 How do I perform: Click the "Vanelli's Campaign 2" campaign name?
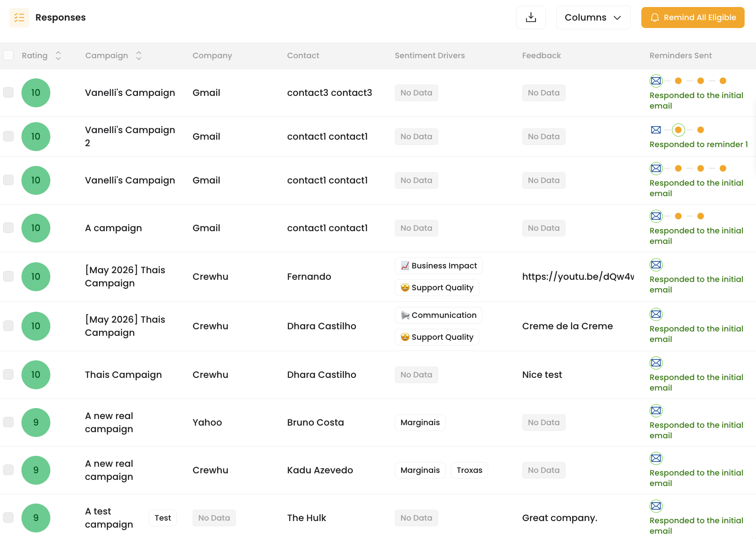pyautogui.click(x=130, y=137)
